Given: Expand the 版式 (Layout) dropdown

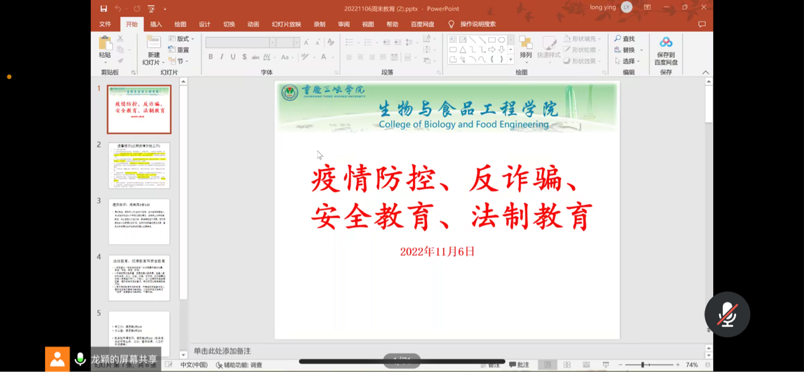Looking at the screenshot, I should [181, 39].
